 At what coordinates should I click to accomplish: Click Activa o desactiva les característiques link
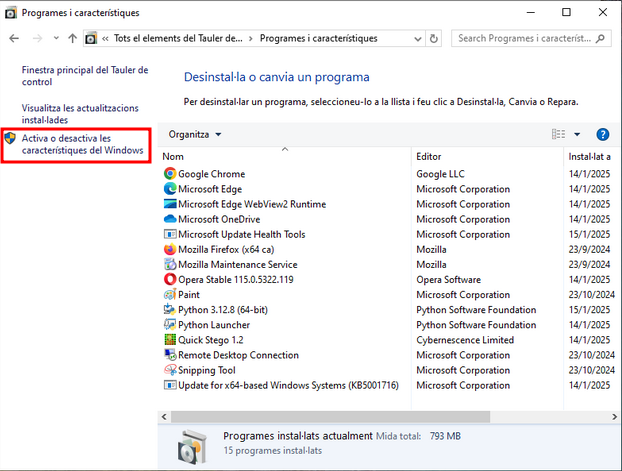(82, 144)
